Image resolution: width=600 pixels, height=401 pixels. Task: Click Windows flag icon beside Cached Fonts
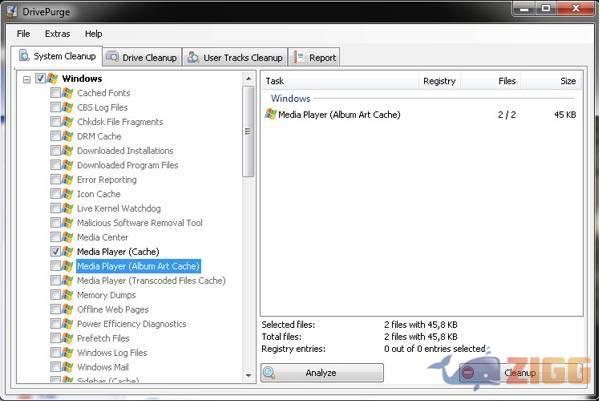tap(68, 93)
